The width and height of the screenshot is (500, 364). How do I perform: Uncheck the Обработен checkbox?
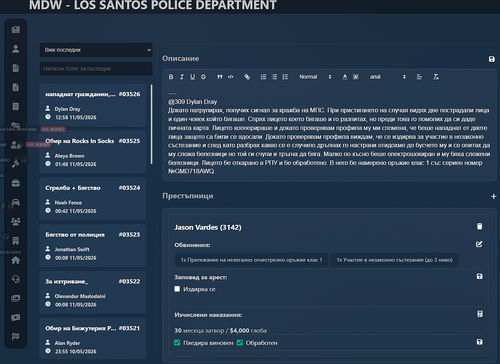coord(240,343)
